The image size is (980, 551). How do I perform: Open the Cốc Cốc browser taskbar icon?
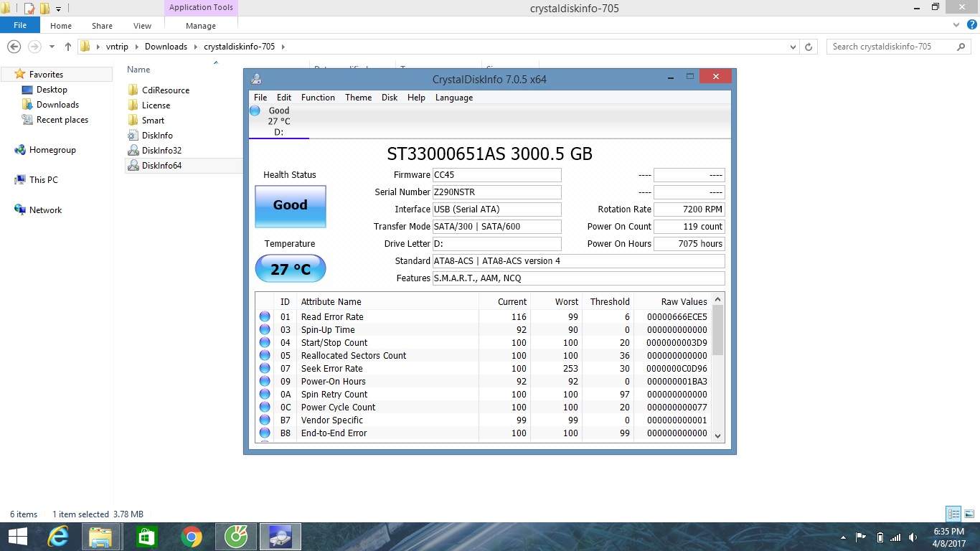click(235, 537)
